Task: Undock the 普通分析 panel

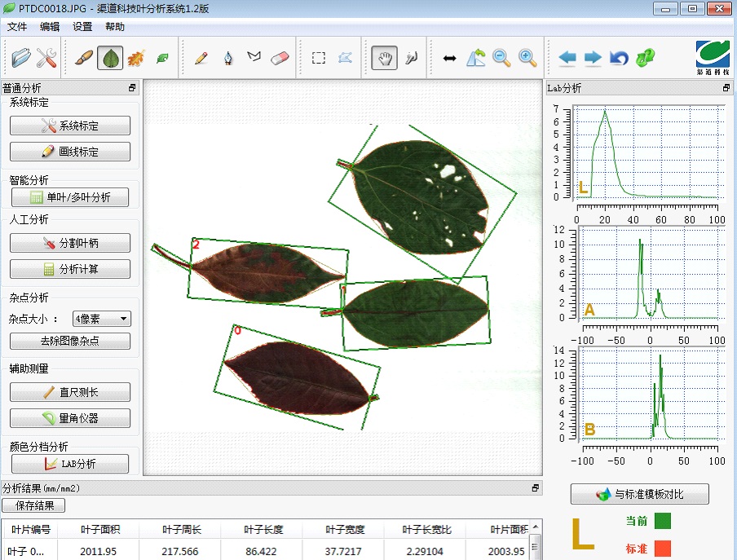Action: click(132, 88)
